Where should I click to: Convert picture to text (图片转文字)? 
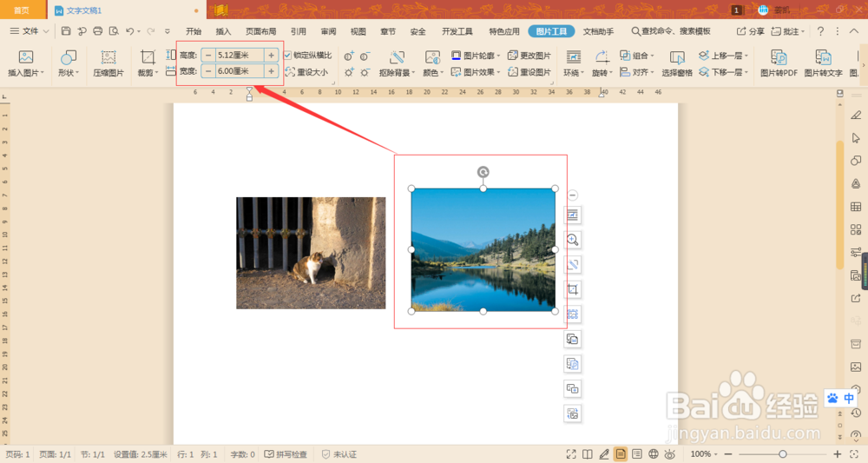[x=823, y=63]
